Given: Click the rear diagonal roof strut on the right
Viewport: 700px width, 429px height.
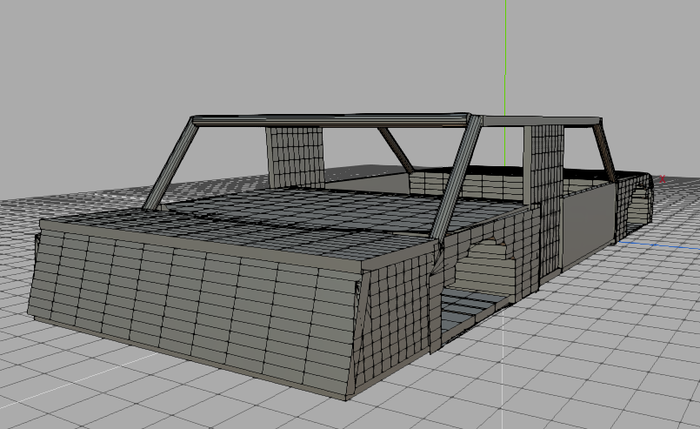Looking at the screenshot, I should click(603, 150).
